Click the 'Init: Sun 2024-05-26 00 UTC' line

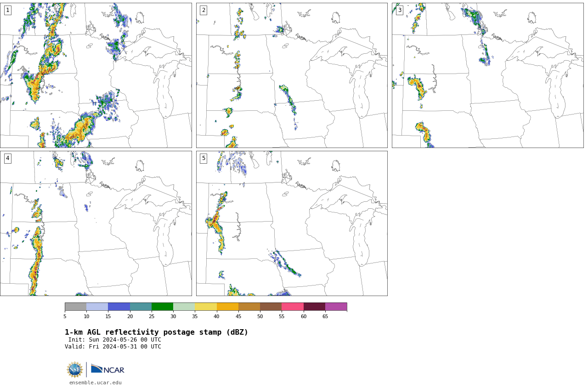point(115,340)
